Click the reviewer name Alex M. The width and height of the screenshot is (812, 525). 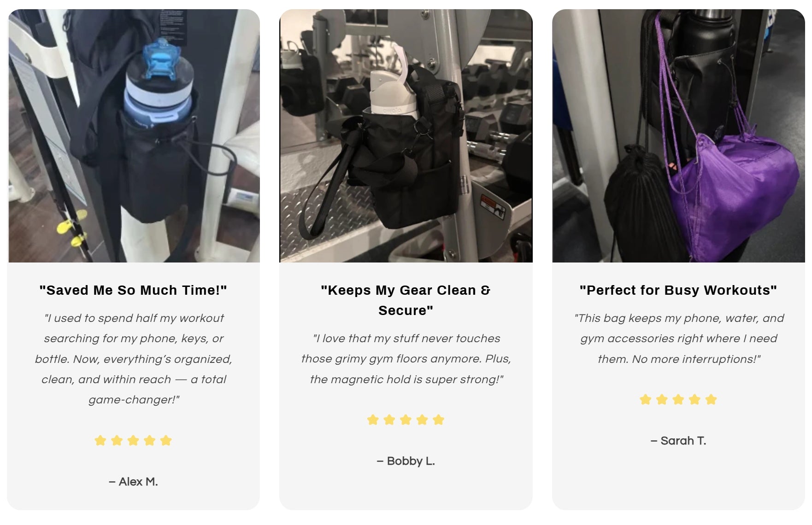click(133, 482)
